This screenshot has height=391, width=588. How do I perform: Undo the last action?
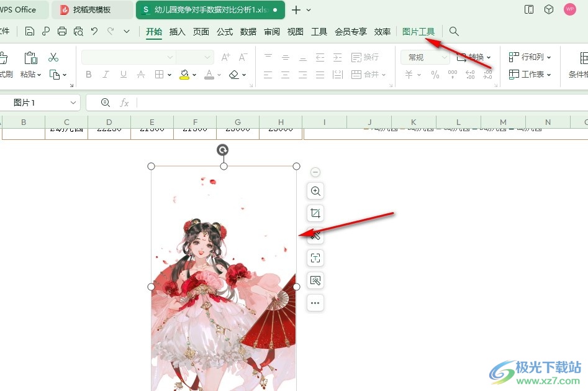(x=94, y=31)
